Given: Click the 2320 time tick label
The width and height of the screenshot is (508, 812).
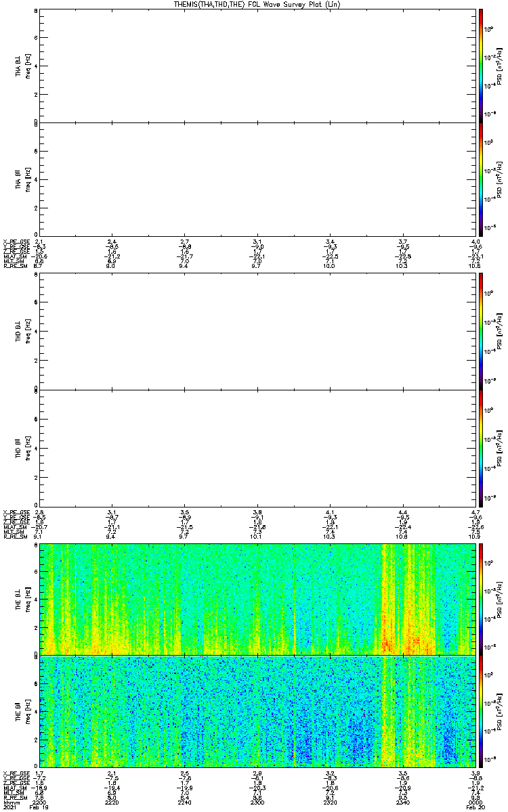Looking at the screenshot, I should click(x=330, y=803).
